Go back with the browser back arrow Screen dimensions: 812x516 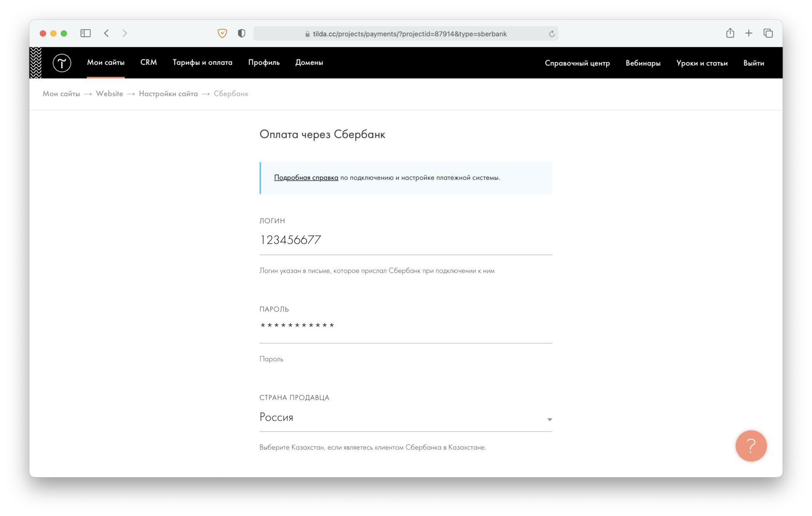(x=106, y=33)
